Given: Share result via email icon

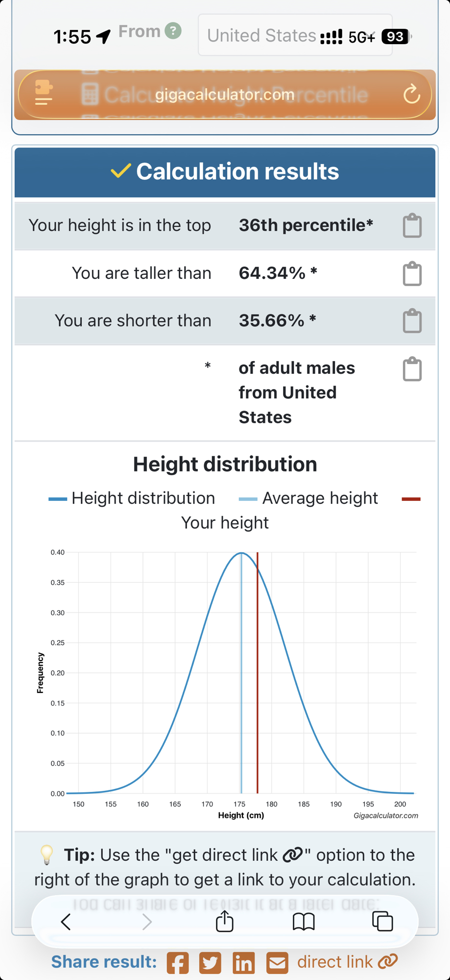Looking at the screenshot, I should [x=277, y=963].
